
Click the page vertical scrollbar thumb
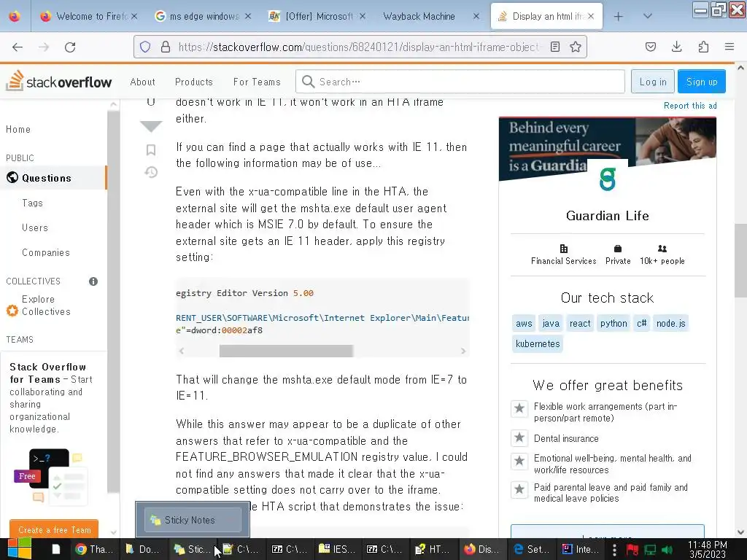[740, 260]
